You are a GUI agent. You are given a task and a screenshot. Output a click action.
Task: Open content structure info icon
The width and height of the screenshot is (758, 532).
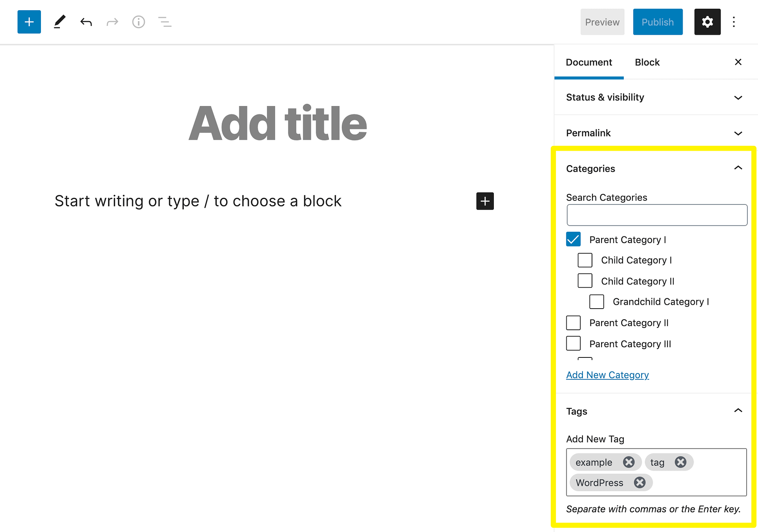[x=138, y=22]
